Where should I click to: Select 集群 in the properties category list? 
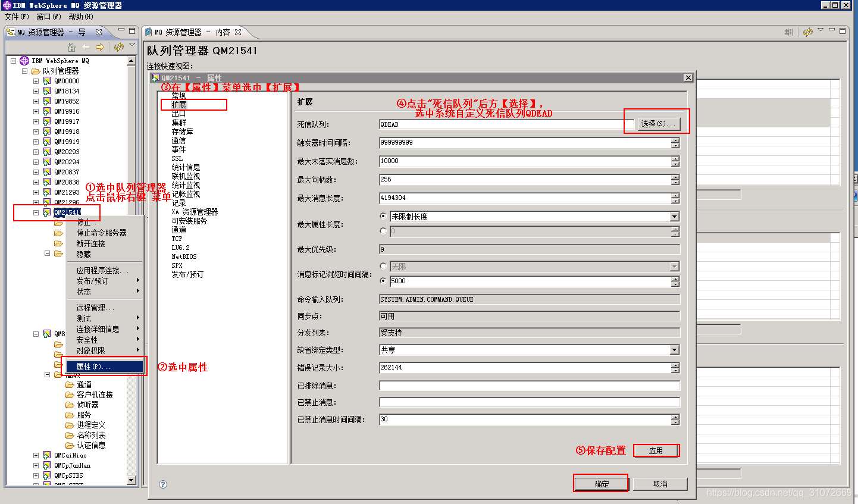[179, 123]
